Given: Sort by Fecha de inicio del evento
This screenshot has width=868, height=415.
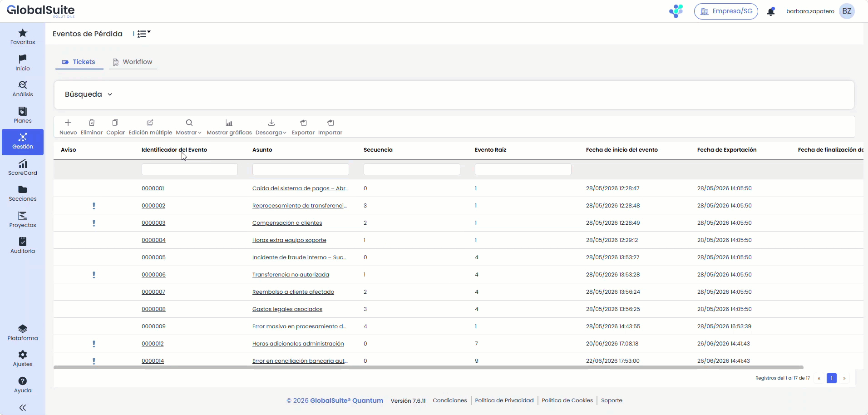Looking at the screenshot, I should pyautogui.click(x=622, y=150).
